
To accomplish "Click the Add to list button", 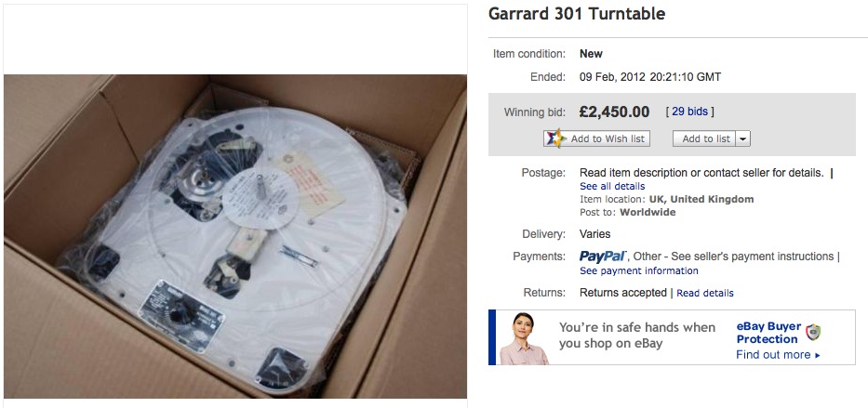I will coord(706,138).
